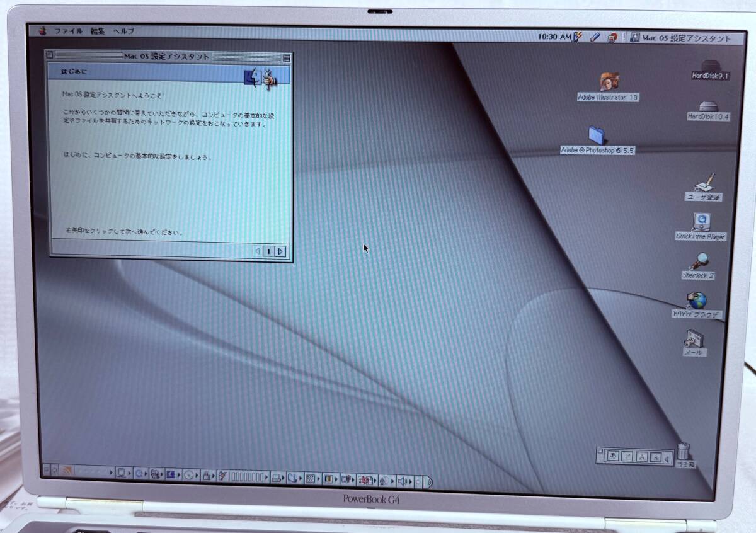This screenshot has width=756, height=533.
Task: Go to next page with right arrow
Action: 280,251
